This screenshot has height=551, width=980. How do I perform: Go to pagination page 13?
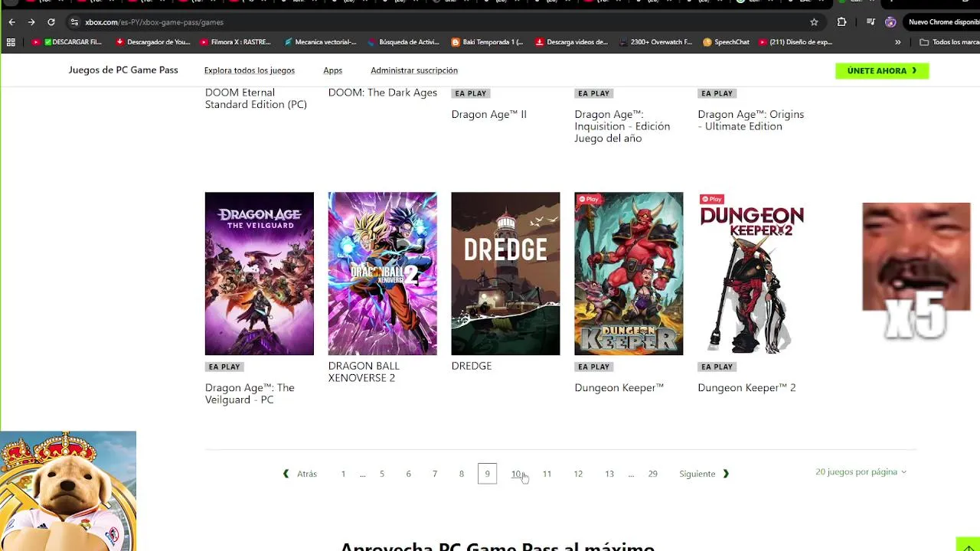pos(609,474)
